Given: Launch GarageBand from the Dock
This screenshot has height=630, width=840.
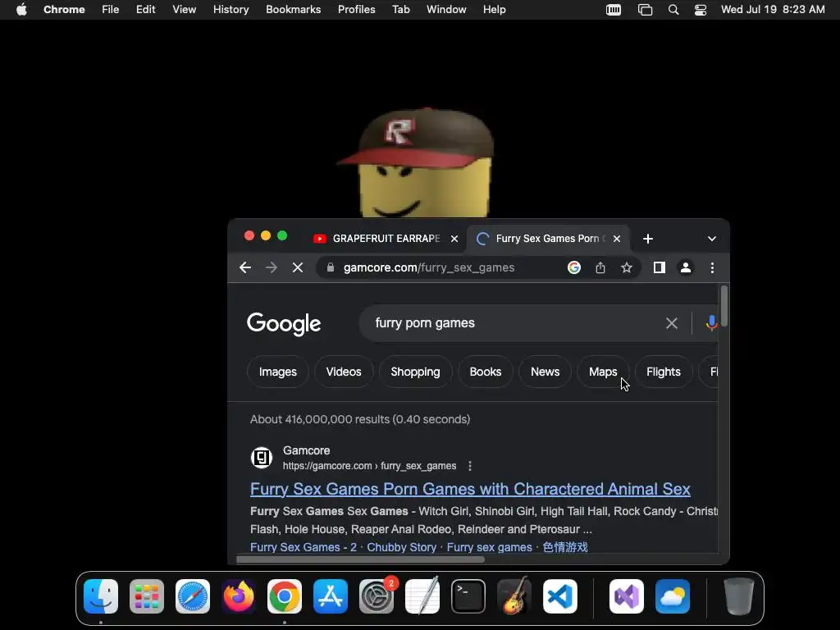Looking at the screenshot, I should pos(514,596).
